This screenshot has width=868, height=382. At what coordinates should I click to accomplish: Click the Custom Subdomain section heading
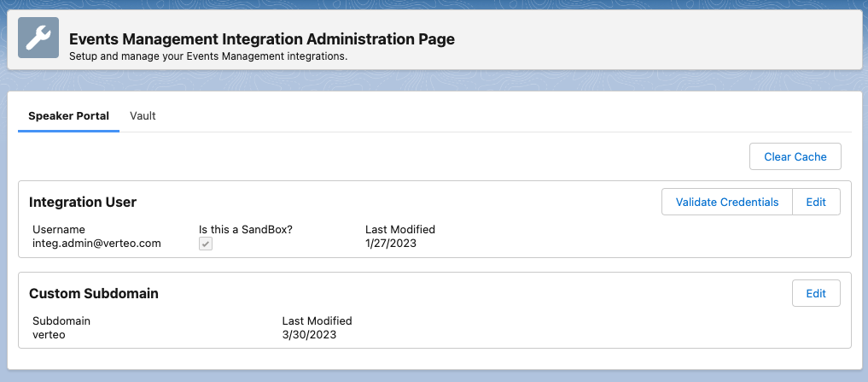[94, 294]
